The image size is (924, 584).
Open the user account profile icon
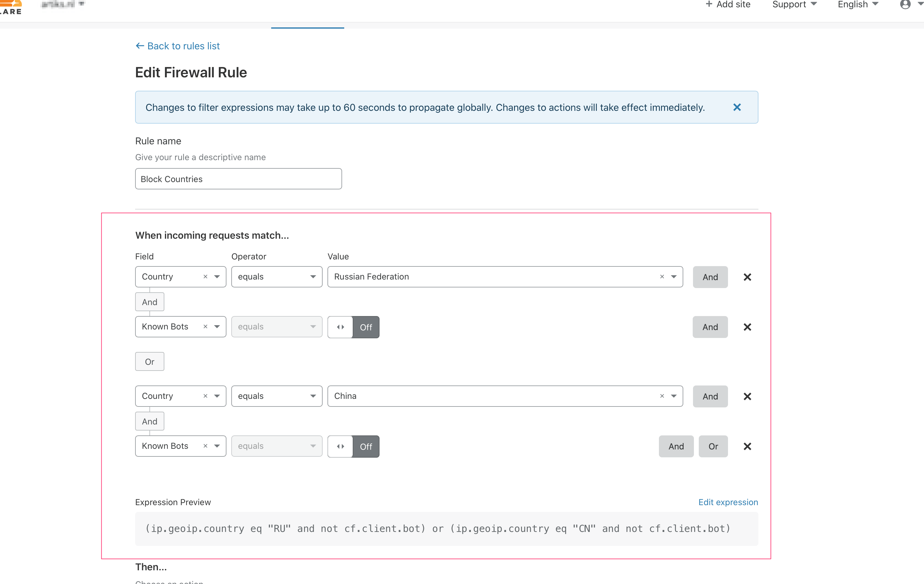click(905, 5)
